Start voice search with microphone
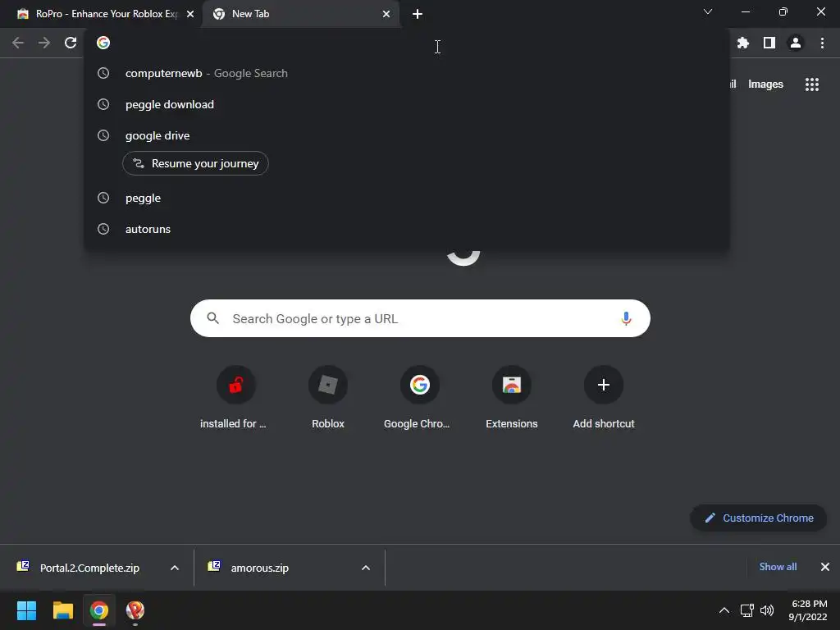This screenshot has width=840, height=630. click(x=626, y=319)
